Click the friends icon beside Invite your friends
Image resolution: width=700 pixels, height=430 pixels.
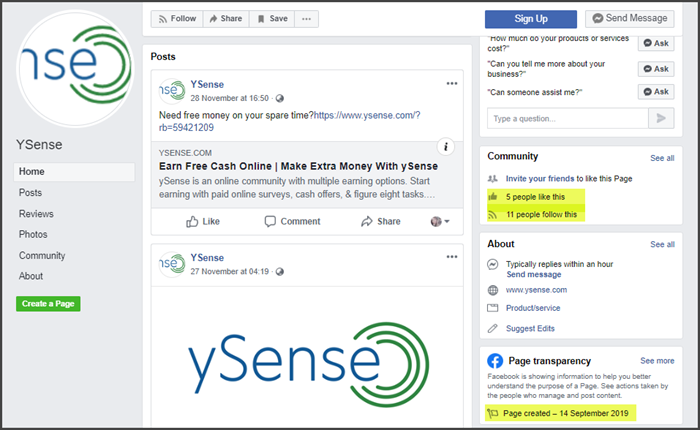[492, 179]
